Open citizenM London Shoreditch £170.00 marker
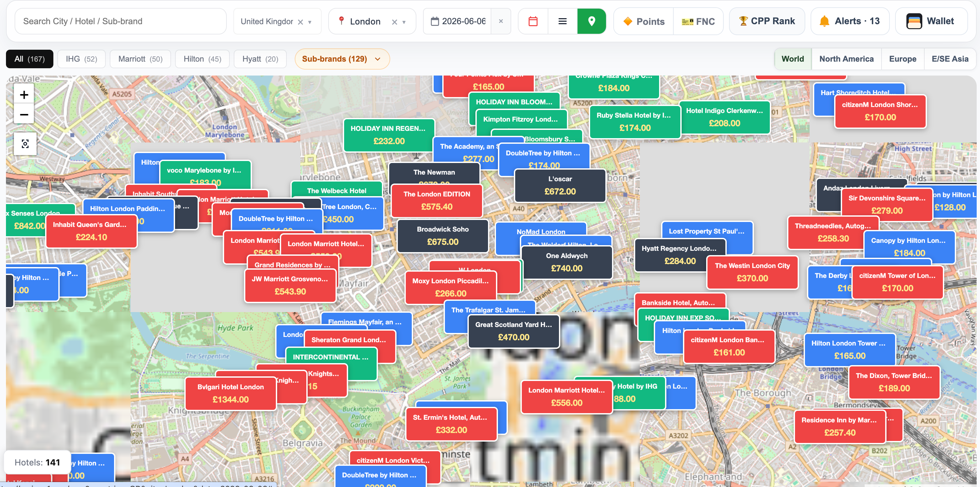The image size is (980, 487). coord(880,111)
